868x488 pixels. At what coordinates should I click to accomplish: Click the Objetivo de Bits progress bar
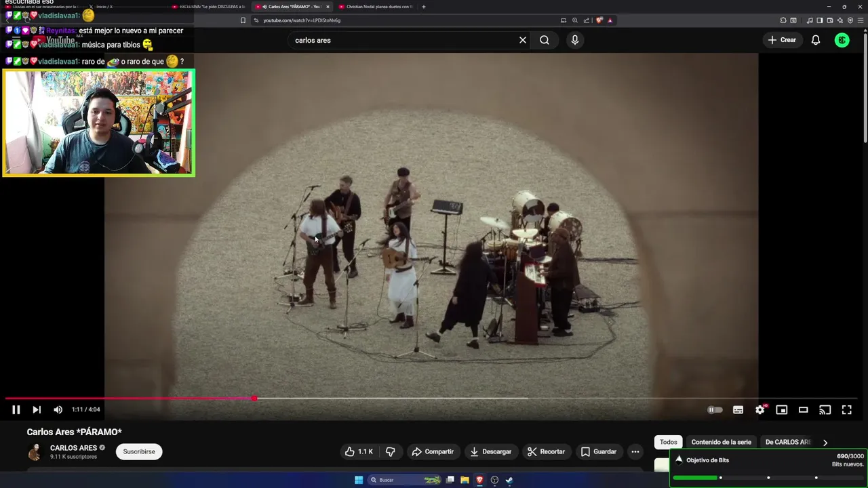[x=768, y=478]
